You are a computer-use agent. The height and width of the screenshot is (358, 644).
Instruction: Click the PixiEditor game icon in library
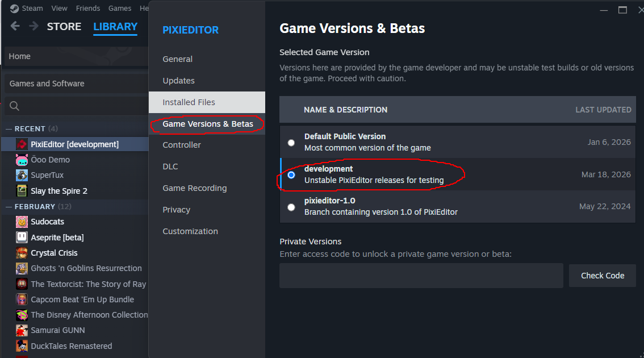22,144
